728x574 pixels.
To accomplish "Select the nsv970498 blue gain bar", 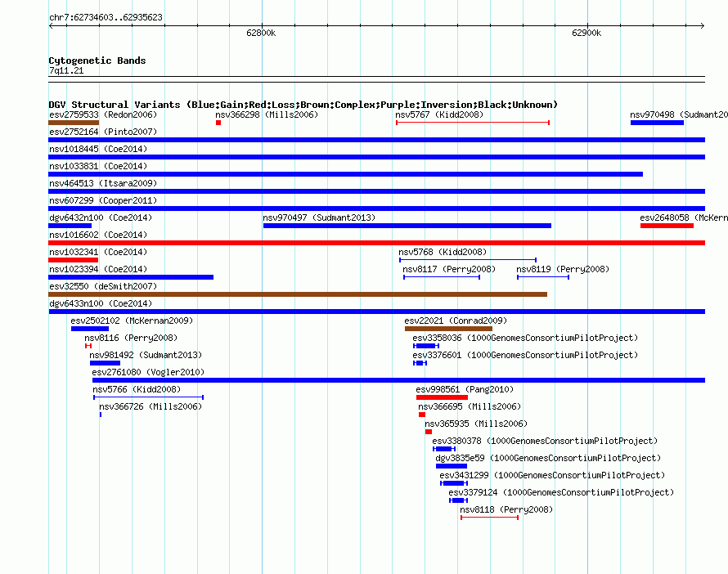I will (x=657, y=123).
